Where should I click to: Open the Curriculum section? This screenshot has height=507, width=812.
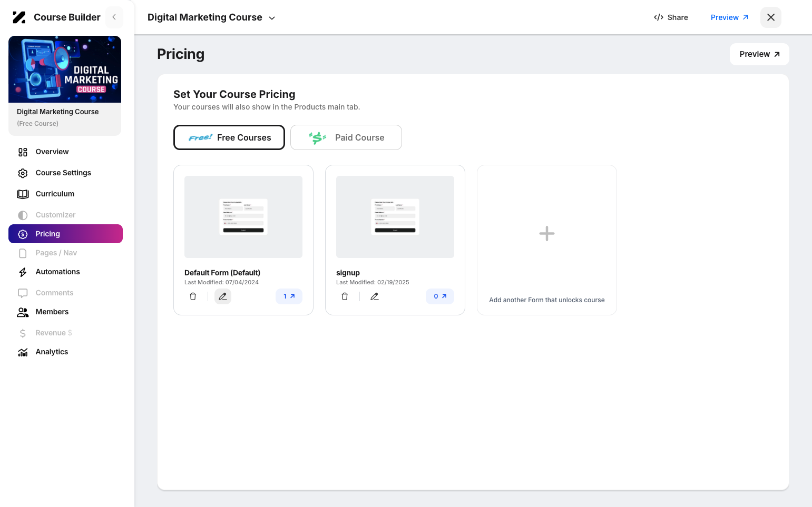65,194
